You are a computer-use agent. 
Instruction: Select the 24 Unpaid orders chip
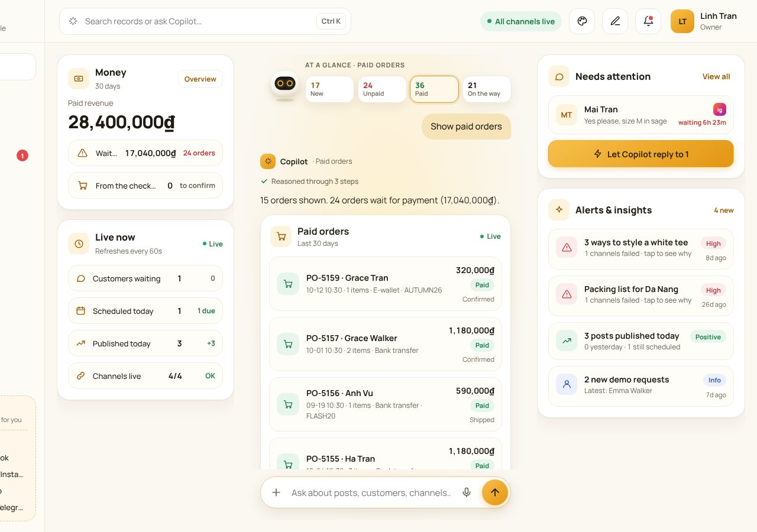point(382,89)
